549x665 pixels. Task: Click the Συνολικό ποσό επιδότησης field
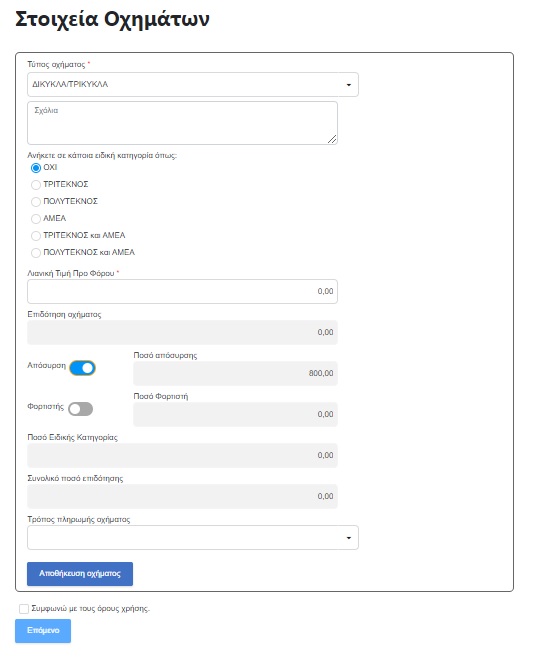[x=182, y=496]
